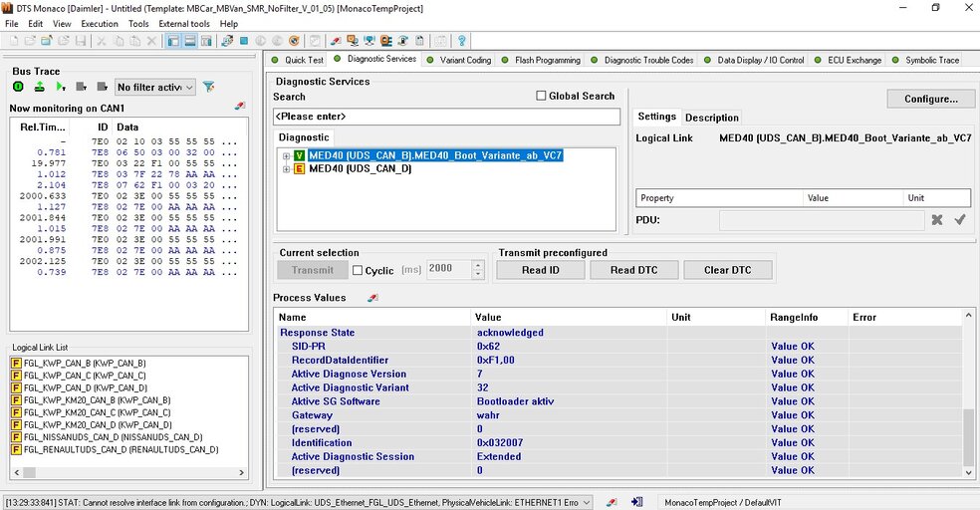This screenshot has height=510, width=980.
Task: Open the Help question mark icon
Action: coord(461,41)
